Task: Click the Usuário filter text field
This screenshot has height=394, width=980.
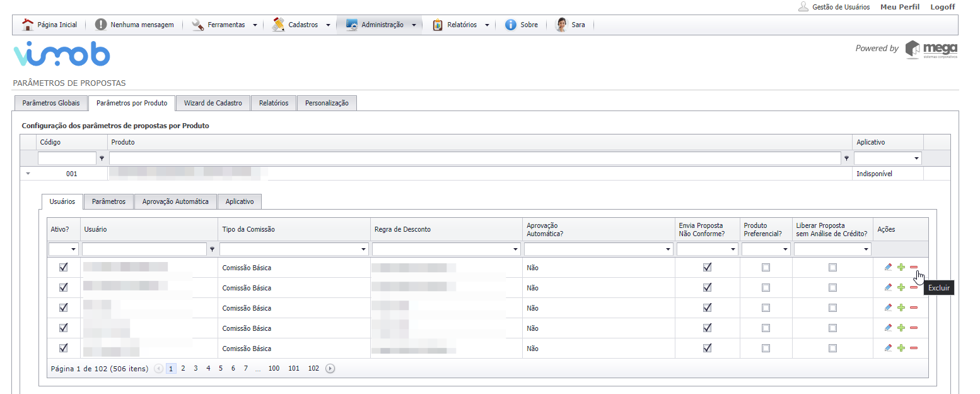Action: (x=144, y=249)
